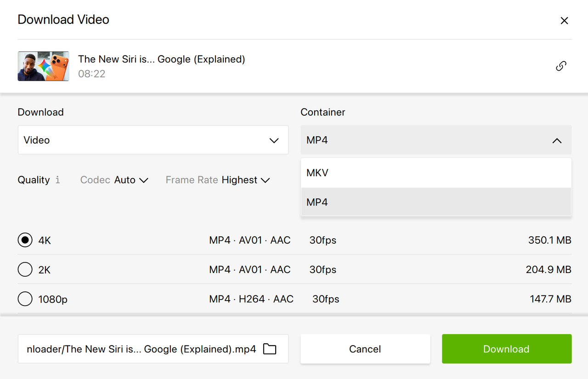Open the Frame Rate Highest dropdown
Viewport: 588px width, 379px height.
tap(245, 180)
